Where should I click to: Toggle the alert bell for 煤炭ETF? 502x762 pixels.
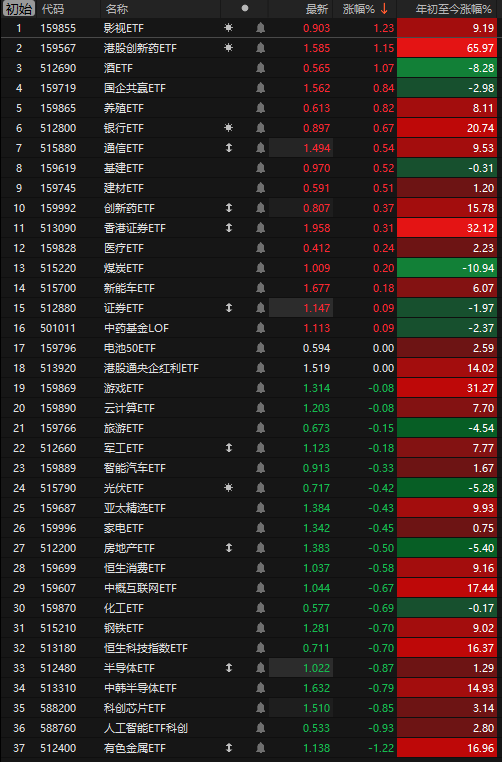260,268
